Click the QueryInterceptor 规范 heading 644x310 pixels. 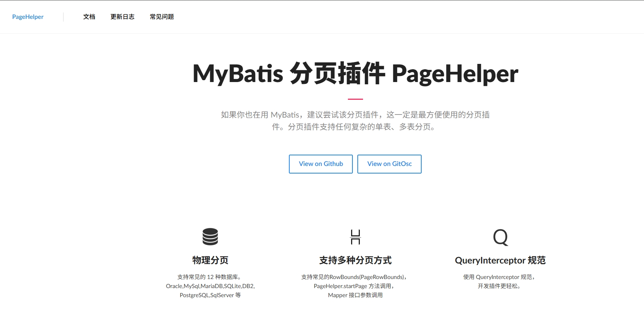click(x=500, y=260)
